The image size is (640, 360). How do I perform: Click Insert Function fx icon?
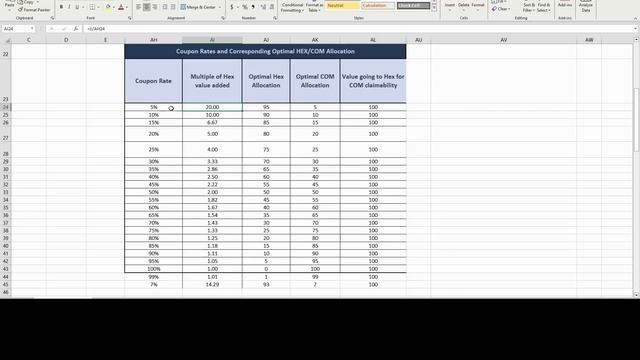[x=76, y=29]
